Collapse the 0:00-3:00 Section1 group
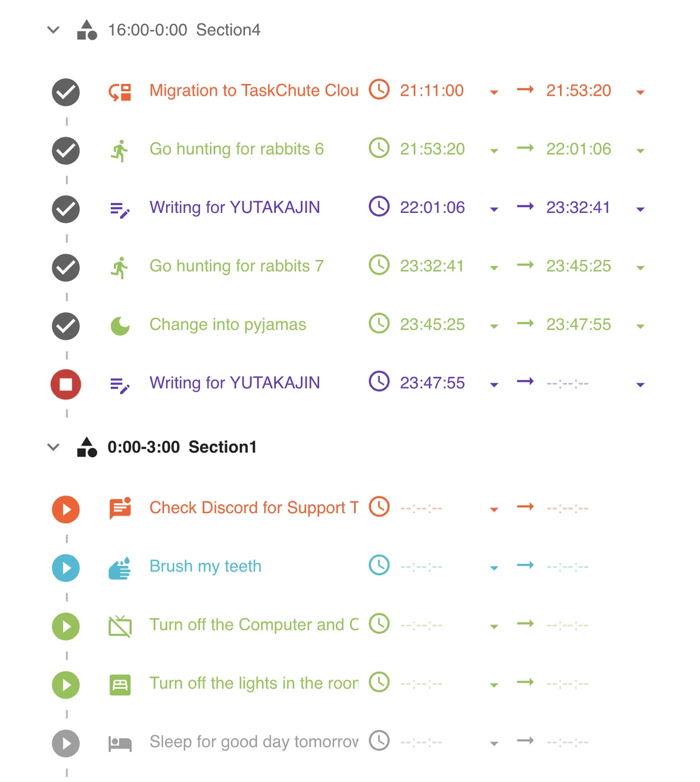This screenshot has height=782, width=700. pos(53,447)
